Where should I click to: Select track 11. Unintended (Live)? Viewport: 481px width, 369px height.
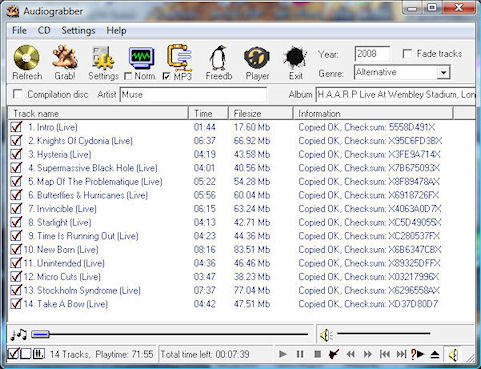(64, 263)
